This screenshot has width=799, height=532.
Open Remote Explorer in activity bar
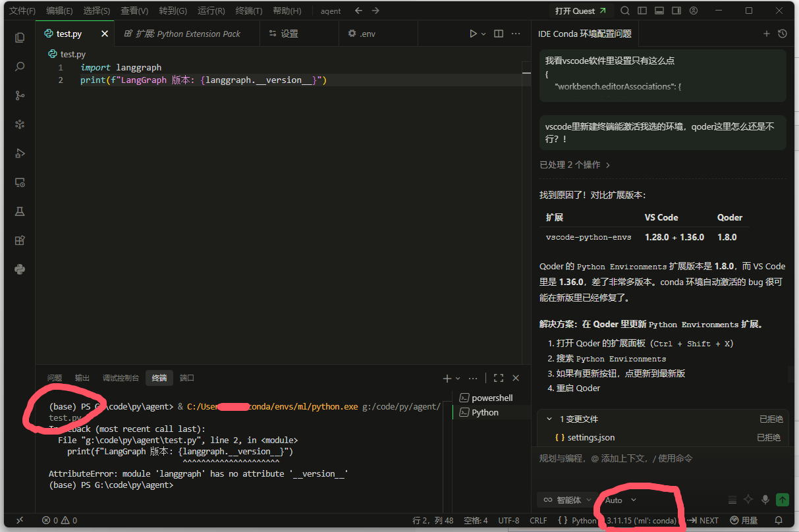click(x=20, y=182)
